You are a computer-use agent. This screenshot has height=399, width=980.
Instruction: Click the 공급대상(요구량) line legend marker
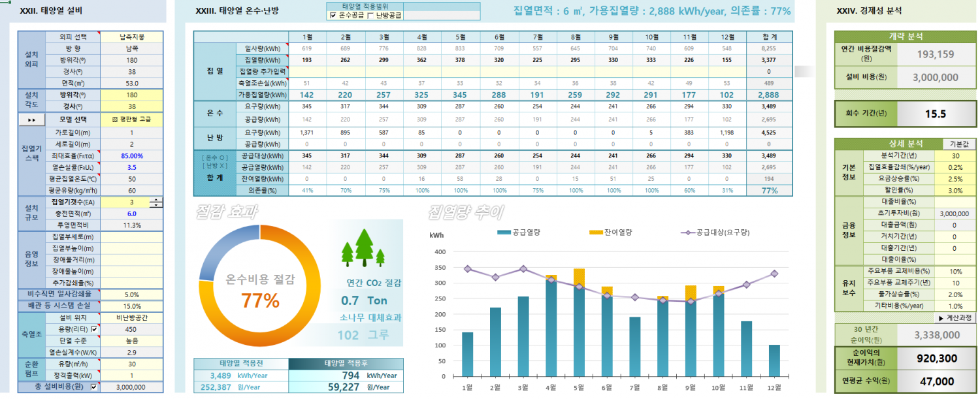686,232
